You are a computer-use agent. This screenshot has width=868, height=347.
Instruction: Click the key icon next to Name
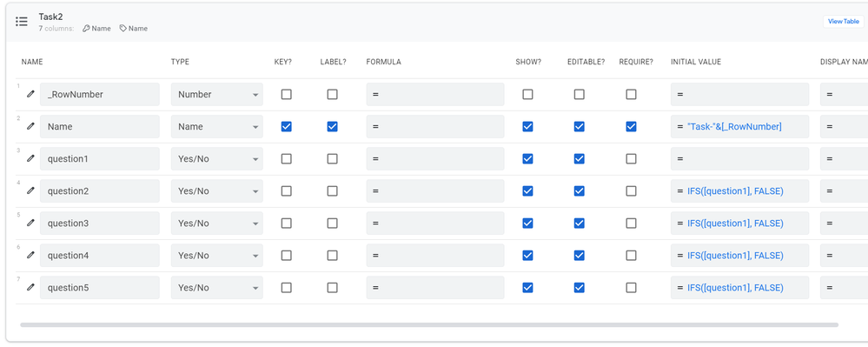tap(86, 29)
